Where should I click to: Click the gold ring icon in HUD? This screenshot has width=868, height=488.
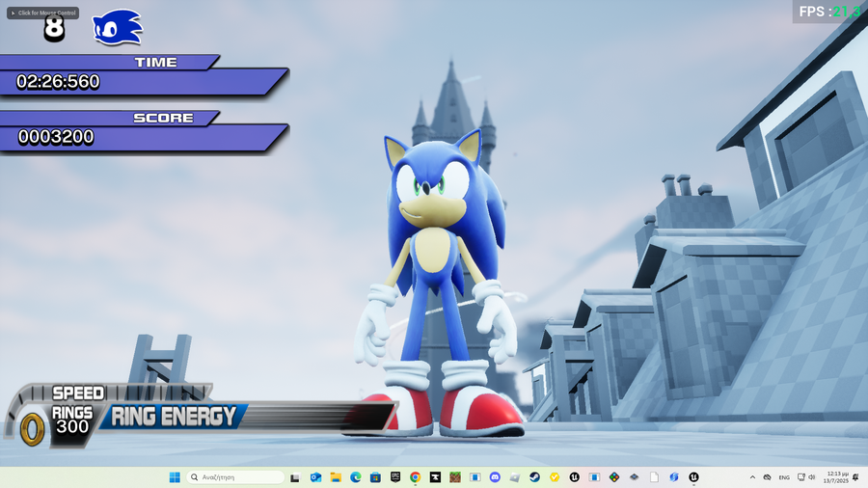[32, 429]
